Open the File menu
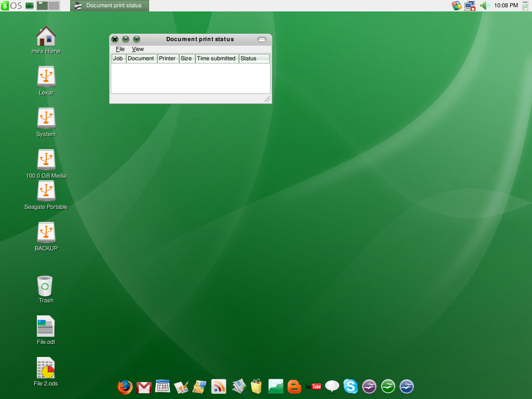 [120, 49]
